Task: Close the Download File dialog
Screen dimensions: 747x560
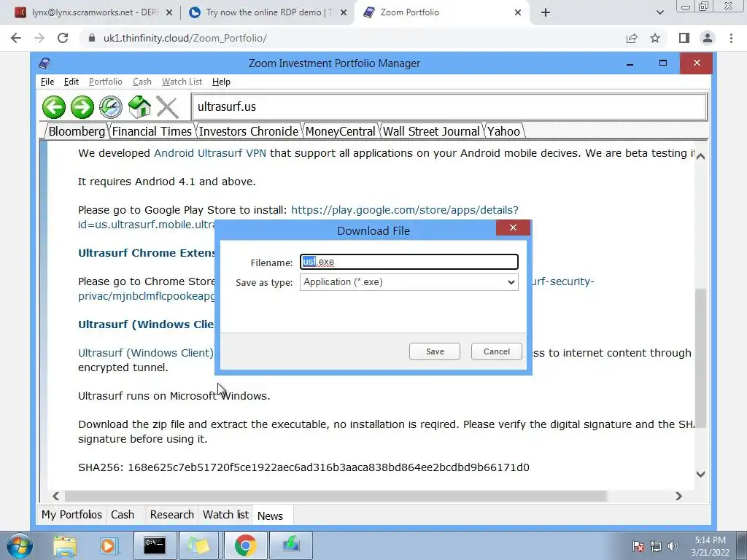Action: [x=513, y=227]
